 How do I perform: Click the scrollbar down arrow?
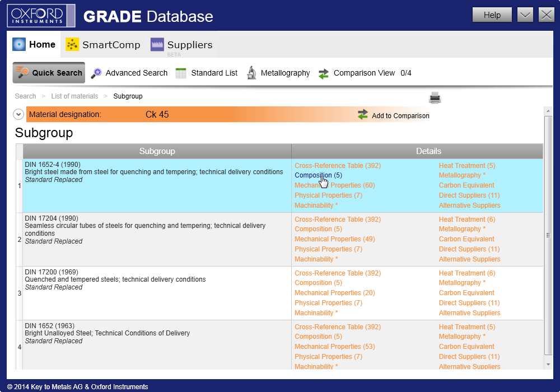548,365
